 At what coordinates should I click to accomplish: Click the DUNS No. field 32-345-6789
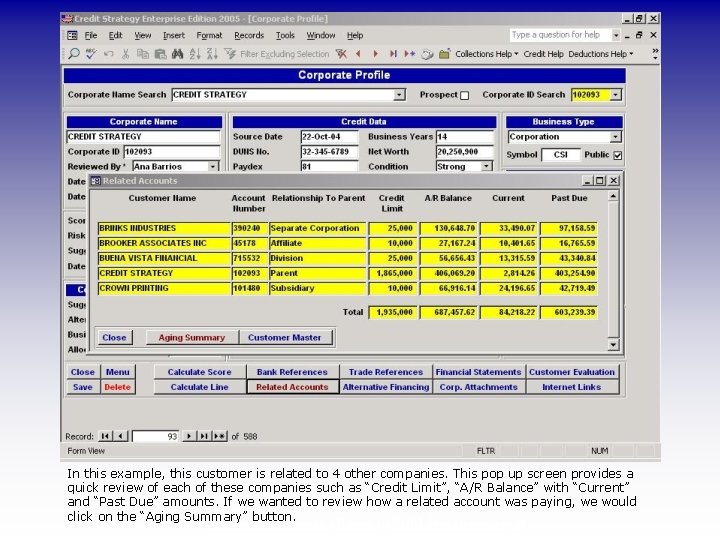click(329, 152)
